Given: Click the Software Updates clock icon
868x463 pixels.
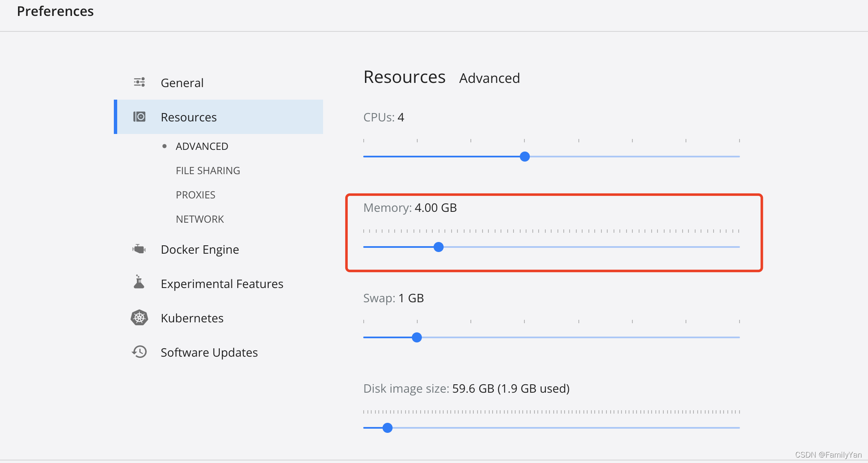Looking at the screenshot, I should (139, 352).
